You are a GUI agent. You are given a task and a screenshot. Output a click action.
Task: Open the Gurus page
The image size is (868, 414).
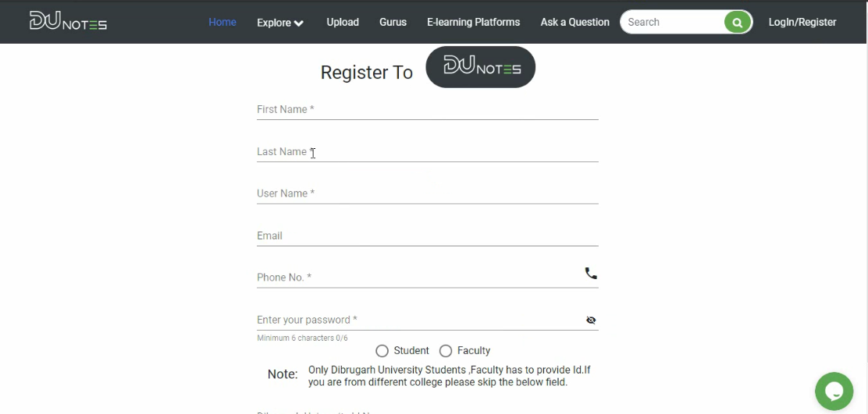coord(393,22)
